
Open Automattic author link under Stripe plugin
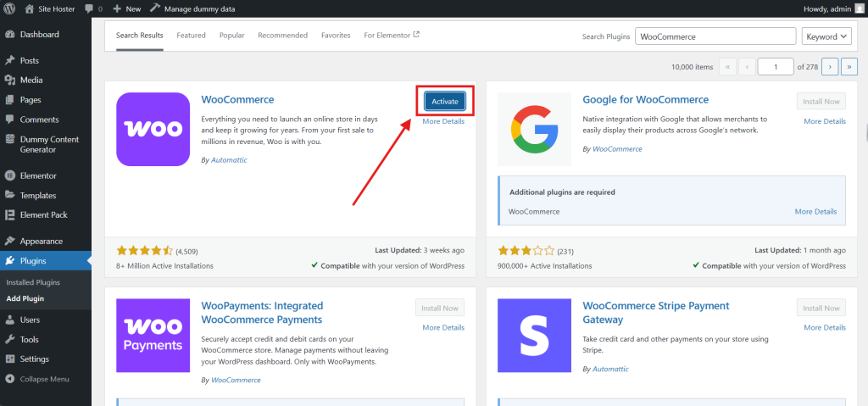tap(610, 369)
